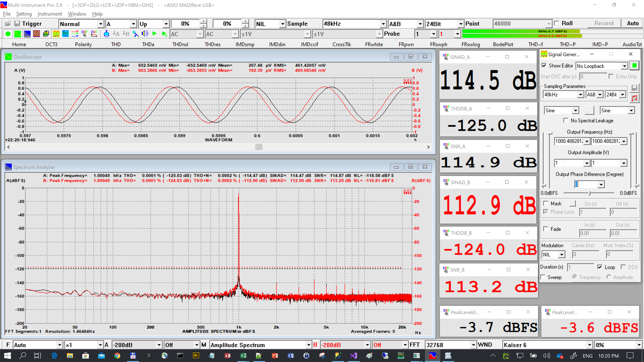
Task: Open the Oscilloscope instrument icon
Action: pyautogui.click(x=17, y=34)
